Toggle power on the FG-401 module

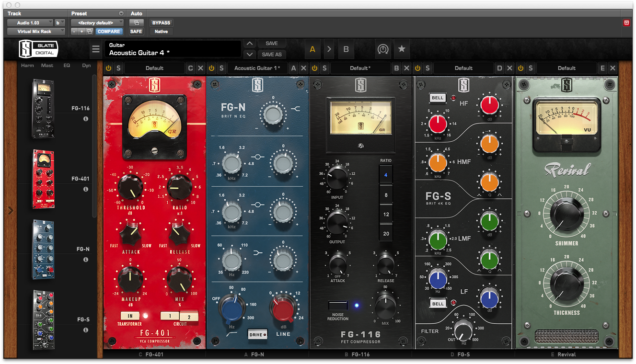click(x=108, y=68)
